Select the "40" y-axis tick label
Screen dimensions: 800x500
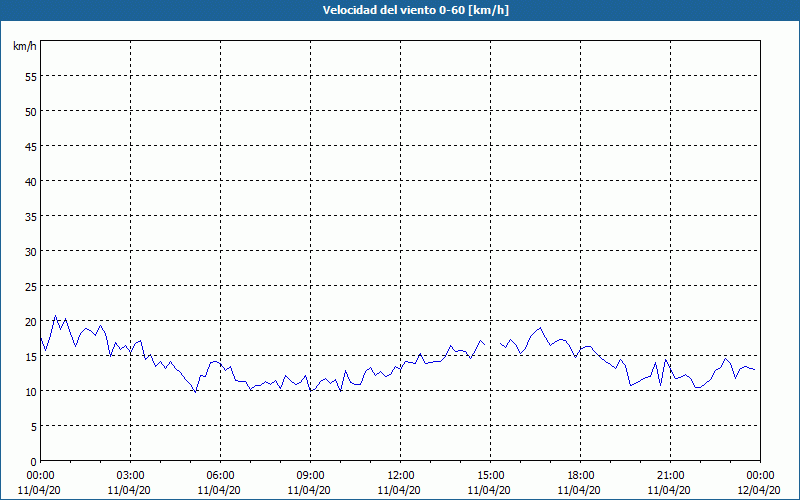point(30,182)
